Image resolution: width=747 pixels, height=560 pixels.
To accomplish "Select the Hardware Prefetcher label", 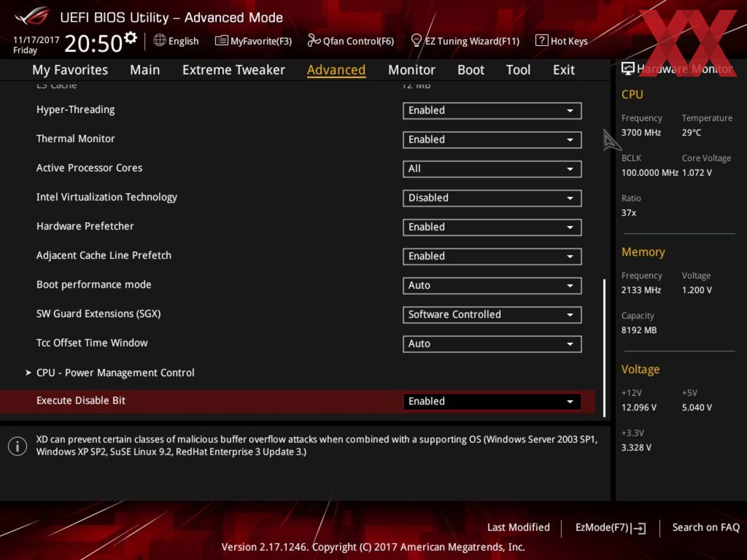I will (85, 226).
